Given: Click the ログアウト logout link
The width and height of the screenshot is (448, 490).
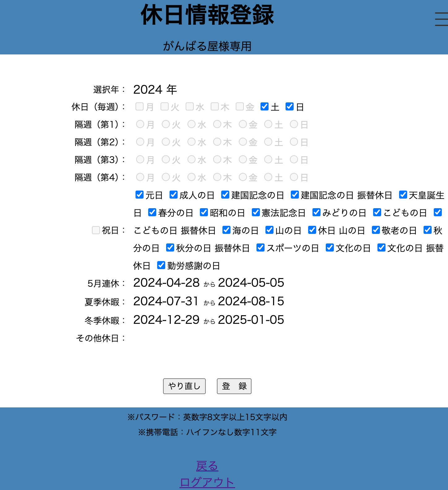Looking at the screenshot, I should tap(207, 482).
